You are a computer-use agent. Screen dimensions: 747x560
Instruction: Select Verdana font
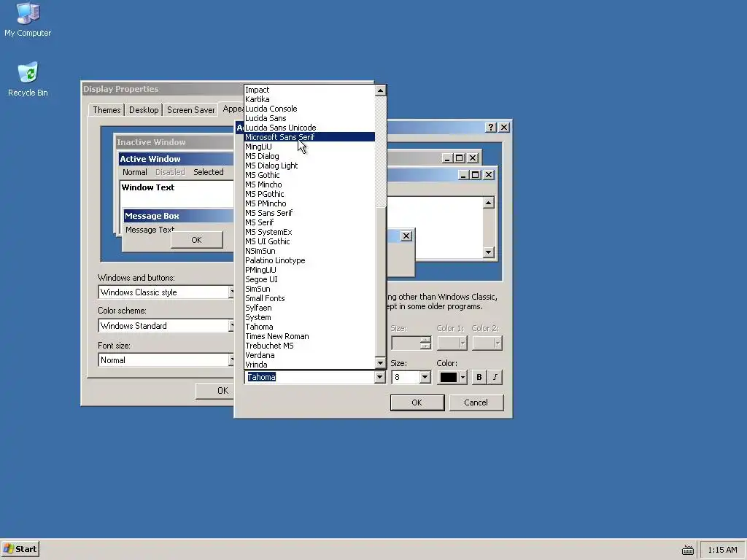(309, 355)
